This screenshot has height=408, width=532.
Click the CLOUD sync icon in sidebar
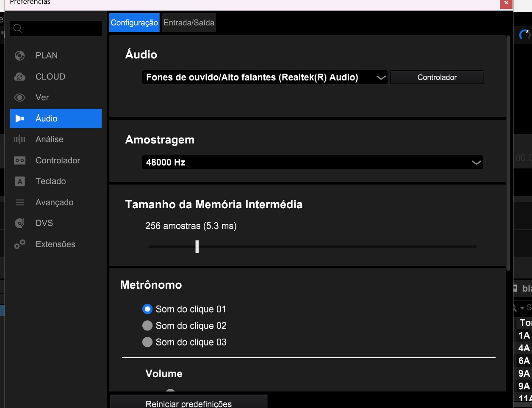tap(19, 77)
